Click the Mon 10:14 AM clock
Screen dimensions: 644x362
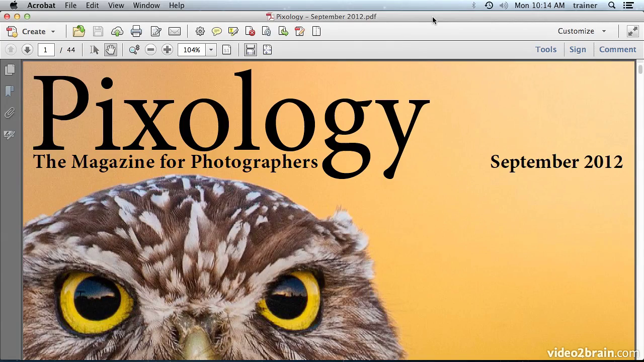coord(540,6)
